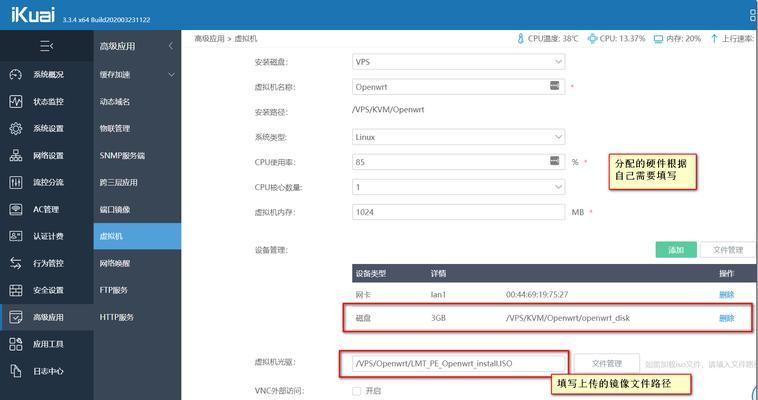Click keypad icon in CPU使用率 field

click(554, 161)
